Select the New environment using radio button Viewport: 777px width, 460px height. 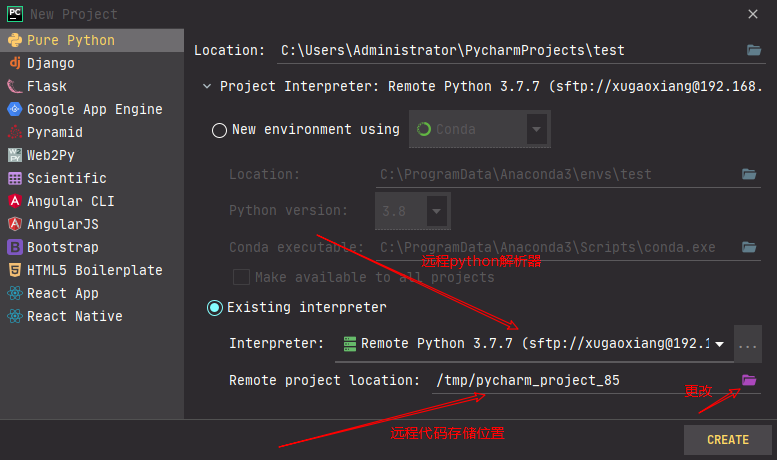coord(219,130)
